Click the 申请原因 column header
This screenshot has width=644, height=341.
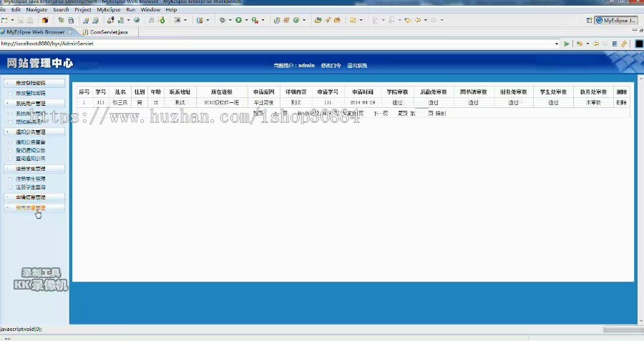263,92
